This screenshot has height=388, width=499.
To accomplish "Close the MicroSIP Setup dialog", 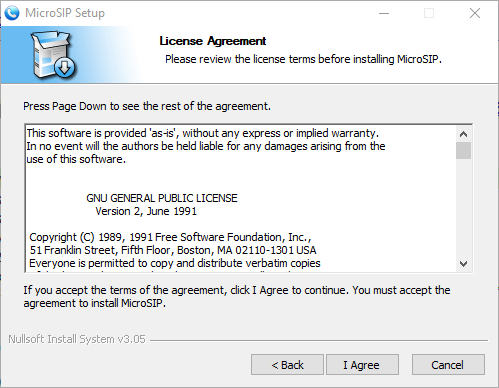I will coord(475,13).
